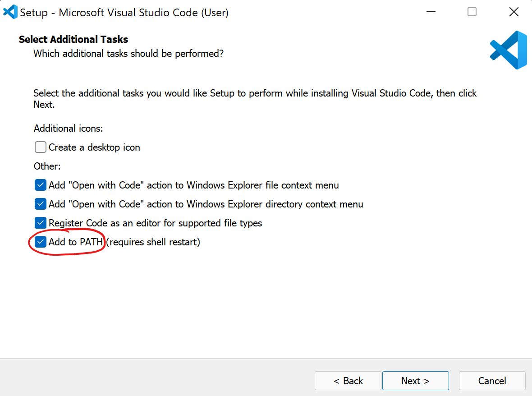Minimize the Setup window

pyautogui.click(x=431, y=12)
